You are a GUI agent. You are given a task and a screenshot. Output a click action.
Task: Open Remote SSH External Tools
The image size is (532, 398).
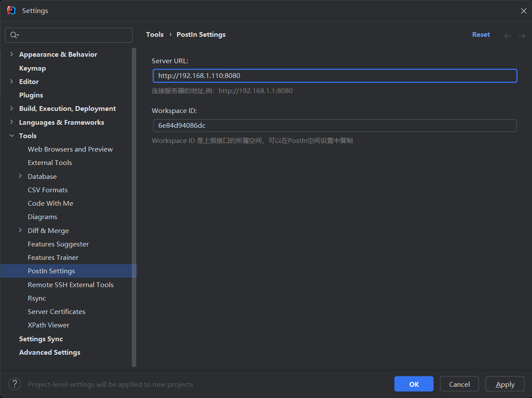click(71, 285)
